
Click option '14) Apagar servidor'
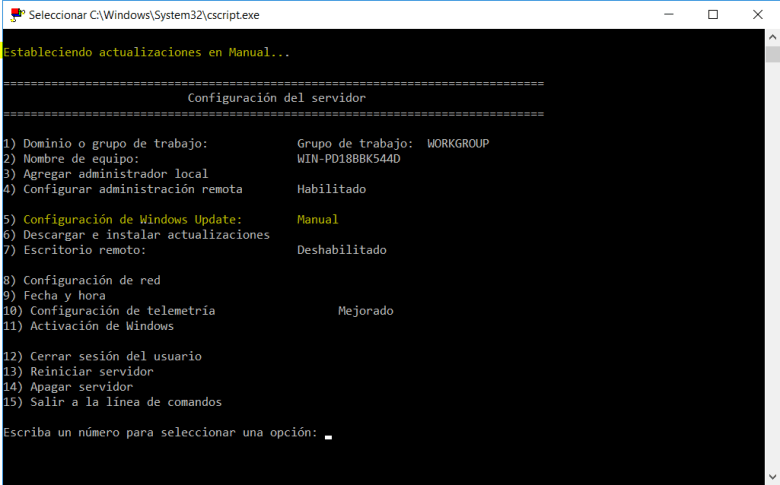pyautogui.click(x=68, y=387)
